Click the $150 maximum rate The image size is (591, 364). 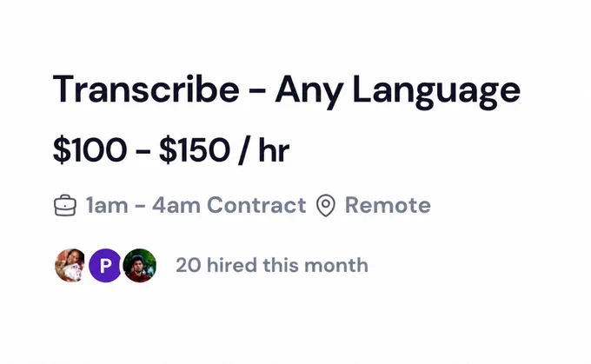click(x=195, y=150)
